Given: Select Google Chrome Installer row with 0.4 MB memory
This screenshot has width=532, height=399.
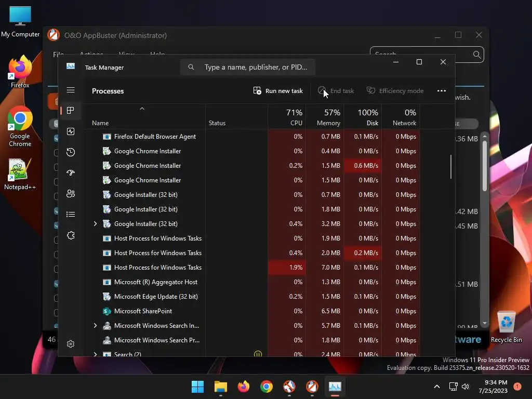Looking at the screenshot, I should coord(252,151).
